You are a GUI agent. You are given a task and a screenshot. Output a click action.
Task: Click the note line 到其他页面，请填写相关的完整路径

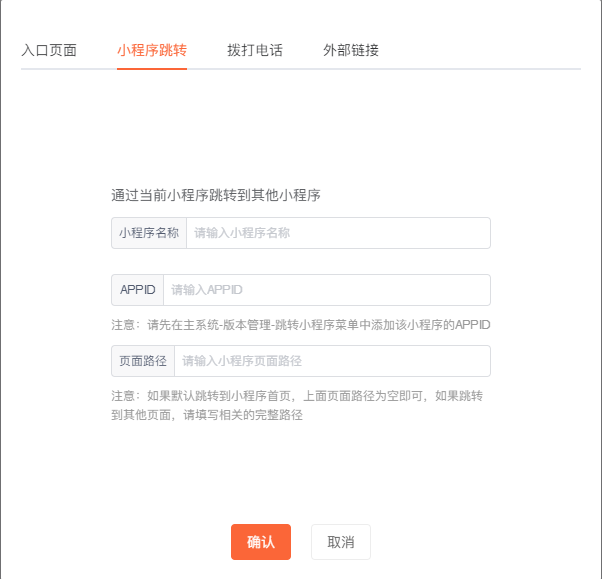(x=207, y=415)
